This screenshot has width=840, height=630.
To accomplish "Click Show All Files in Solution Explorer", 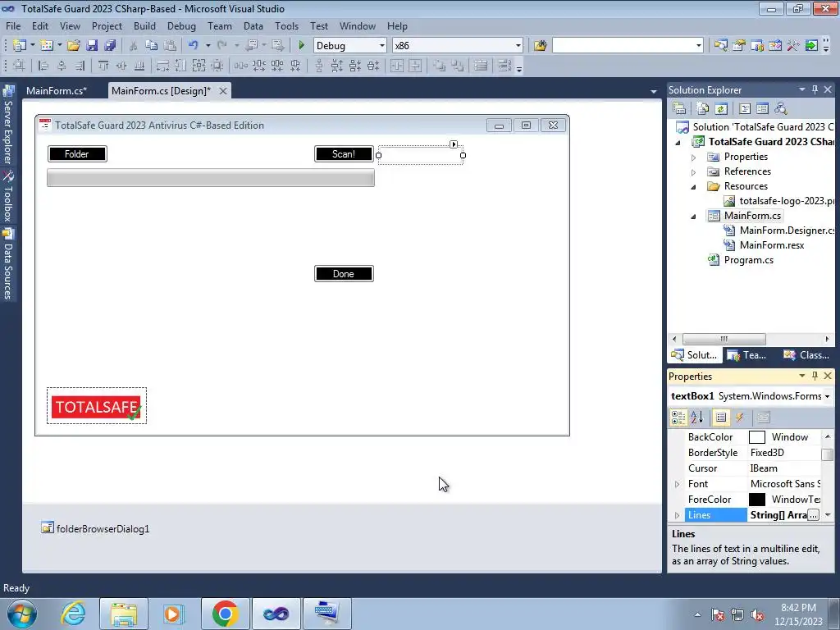I will click(x=703, y=109).
